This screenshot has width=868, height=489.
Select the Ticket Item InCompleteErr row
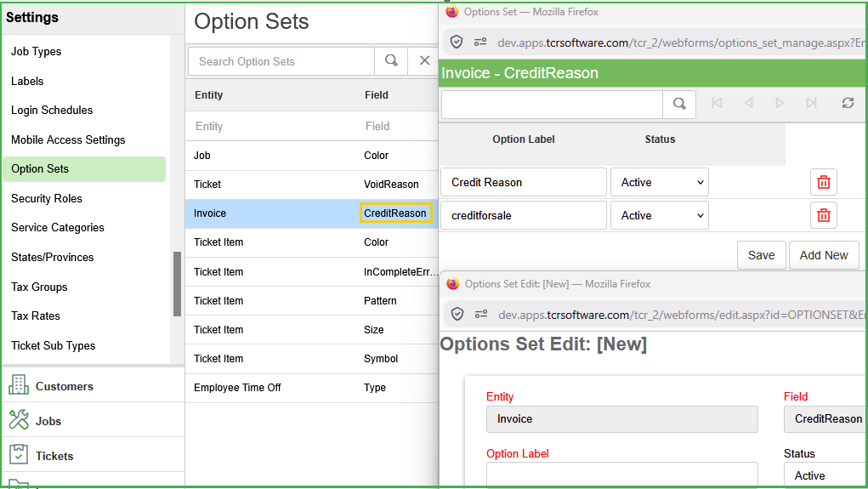[312, 272]
